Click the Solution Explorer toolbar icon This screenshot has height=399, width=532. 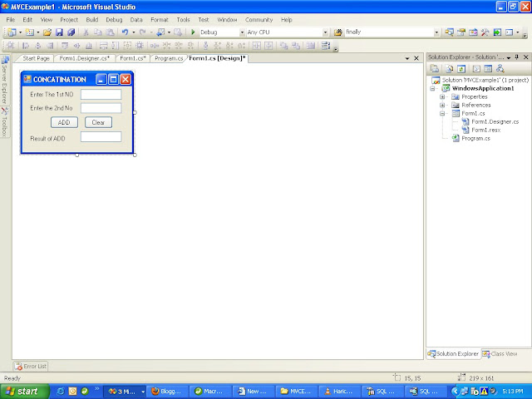coord(449,32)
